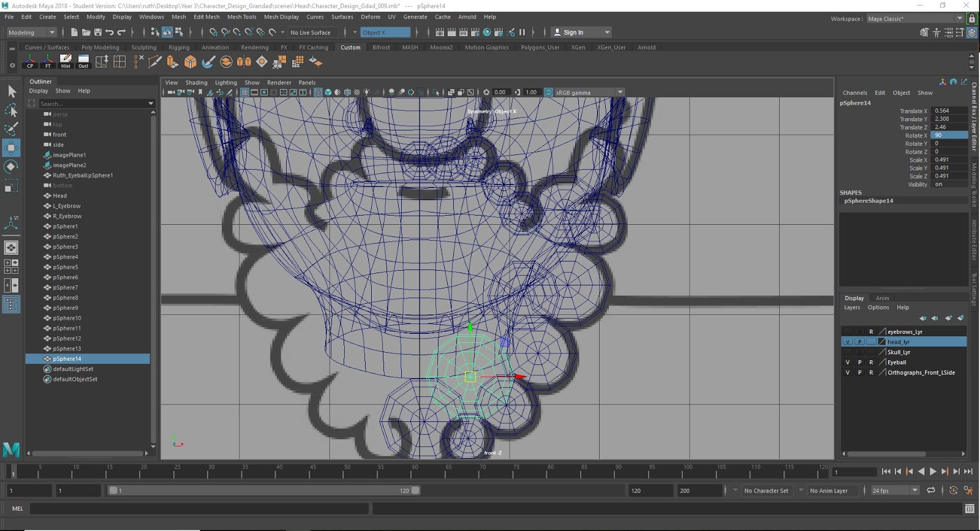This screenshot has height=531, width=980.
Task: Open the Workspace Maya Classic dropdown
Action: 914,19
